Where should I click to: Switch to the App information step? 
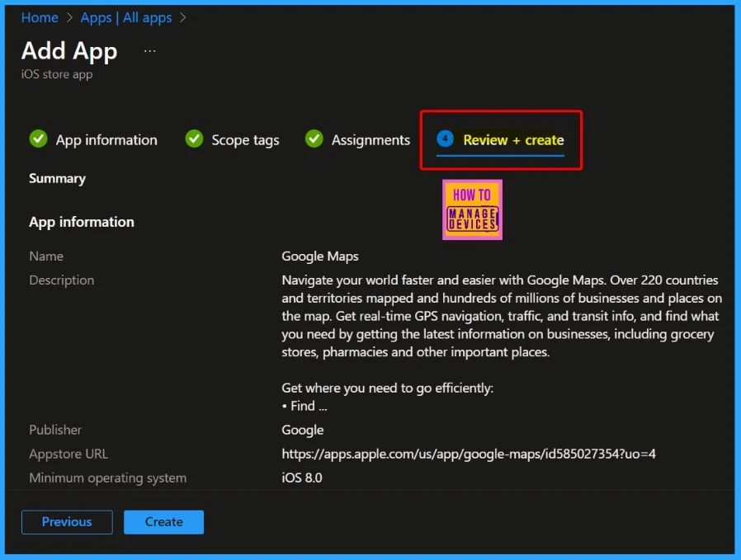click(106, 140)
